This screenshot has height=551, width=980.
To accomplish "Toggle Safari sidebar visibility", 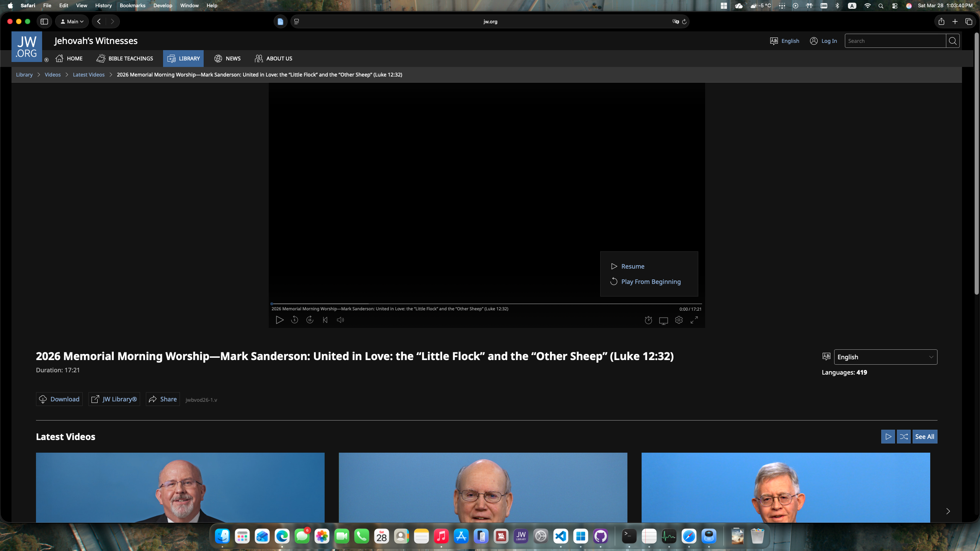I will pyautogui.click(x=44, y=21).
